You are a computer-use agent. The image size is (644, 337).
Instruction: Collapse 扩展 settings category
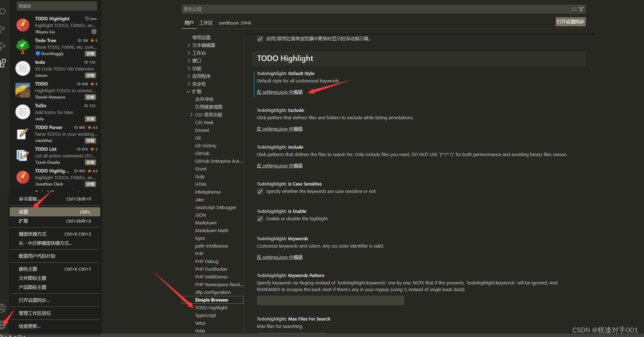(189, 92)
